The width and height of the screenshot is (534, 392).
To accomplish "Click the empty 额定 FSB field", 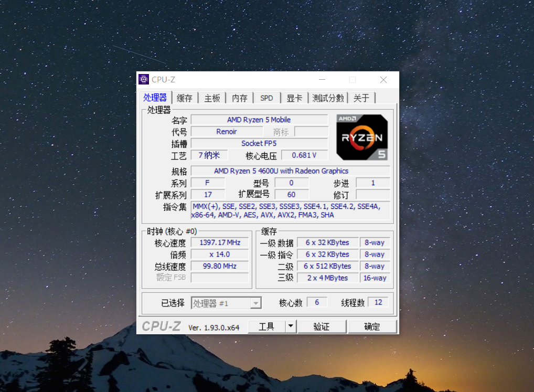I will pos(220,278).
